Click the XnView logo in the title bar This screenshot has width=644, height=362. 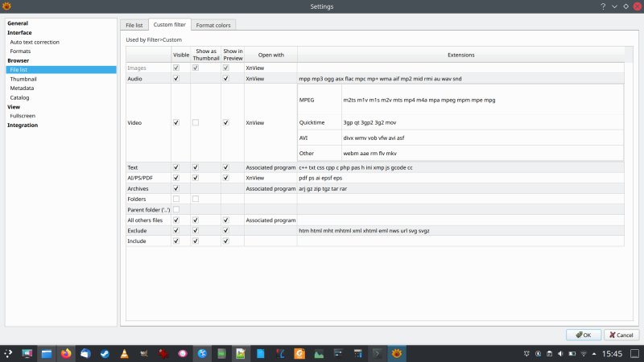pyautogui.click(x=6, y=6)
